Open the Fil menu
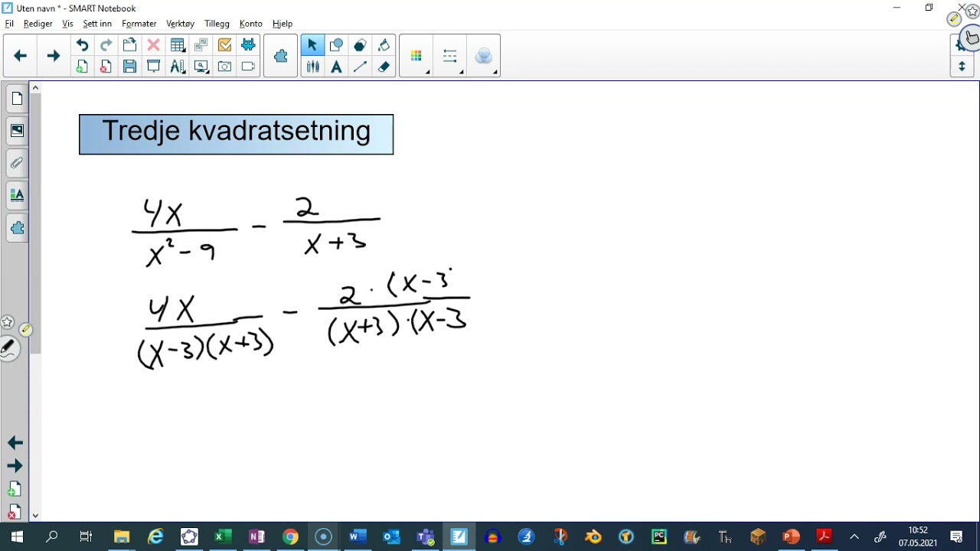The image size is (980, 551). coord(9,24)
